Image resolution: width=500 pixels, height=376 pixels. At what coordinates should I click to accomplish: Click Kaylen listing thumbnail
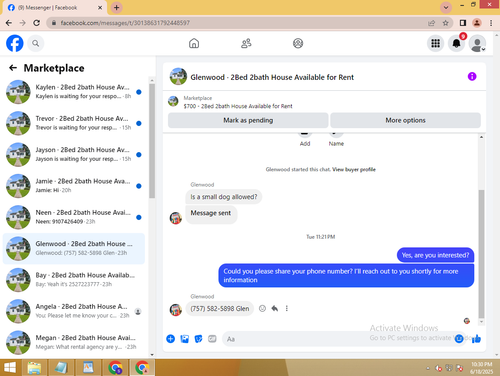click(x=18, y=92)
